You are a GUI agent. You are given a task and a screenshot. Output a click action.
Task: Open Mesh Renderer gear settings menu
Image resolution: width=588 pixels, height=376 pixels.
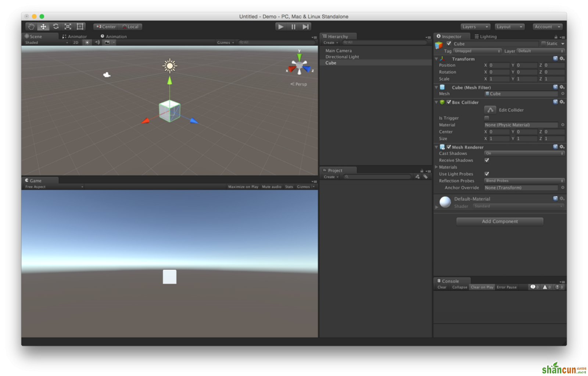click(562, 147)
